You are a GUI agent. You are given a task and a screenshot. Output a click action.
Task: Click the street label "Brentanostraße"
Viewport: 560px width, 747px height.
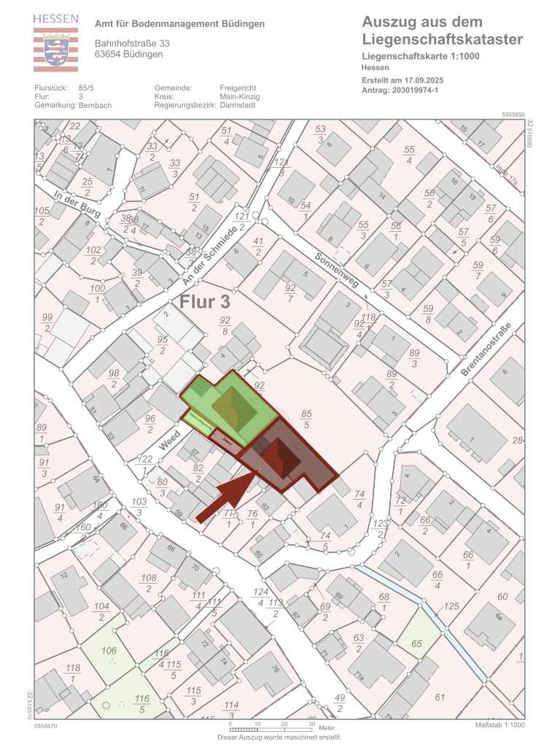coord(486,349)
